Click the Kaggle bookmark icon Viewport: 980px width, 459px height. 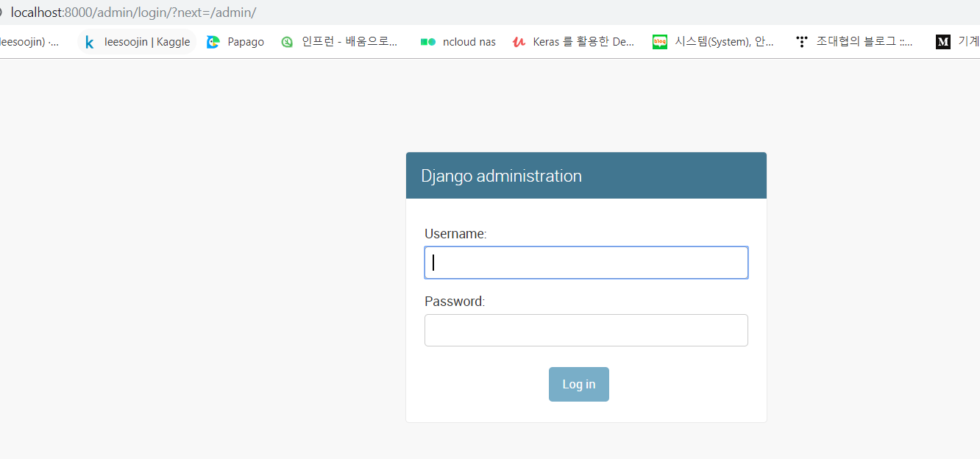pos(90,42)
